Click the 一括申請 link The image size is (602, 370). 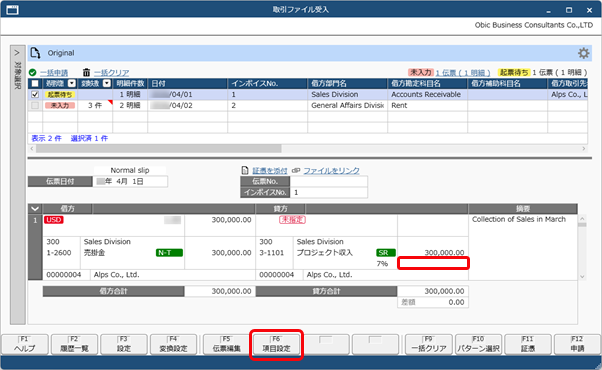(54, 73)
